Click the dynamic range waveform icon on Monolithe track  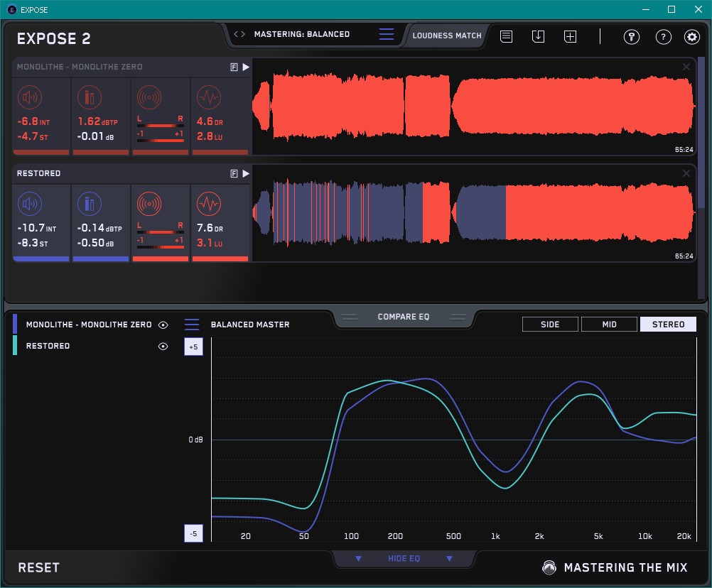tap(207, 97)
